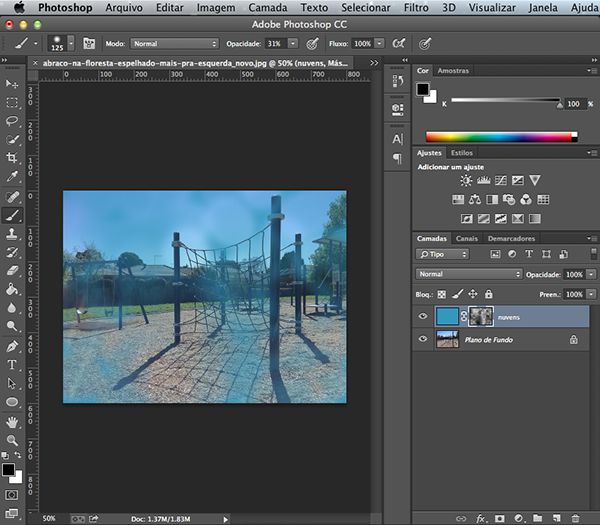Toggle lock all for layer
This screenshot has width=600, height=525.
click(488, 294)
